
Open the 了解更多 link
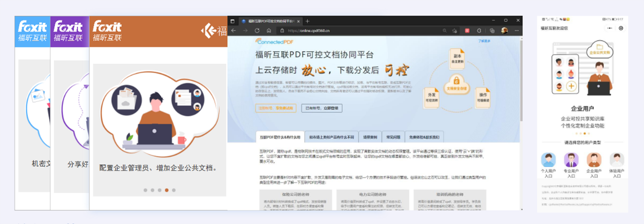pyautogui.click(x=484, y=41)
